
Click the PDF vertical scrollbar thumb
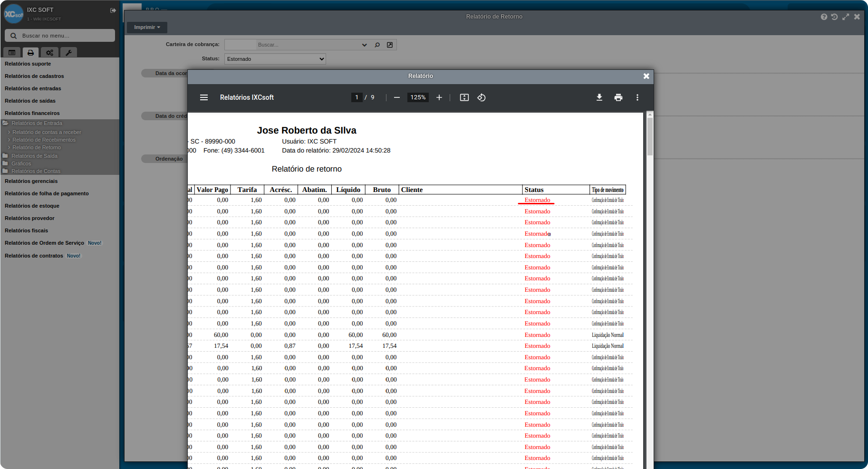coord(650,136)
